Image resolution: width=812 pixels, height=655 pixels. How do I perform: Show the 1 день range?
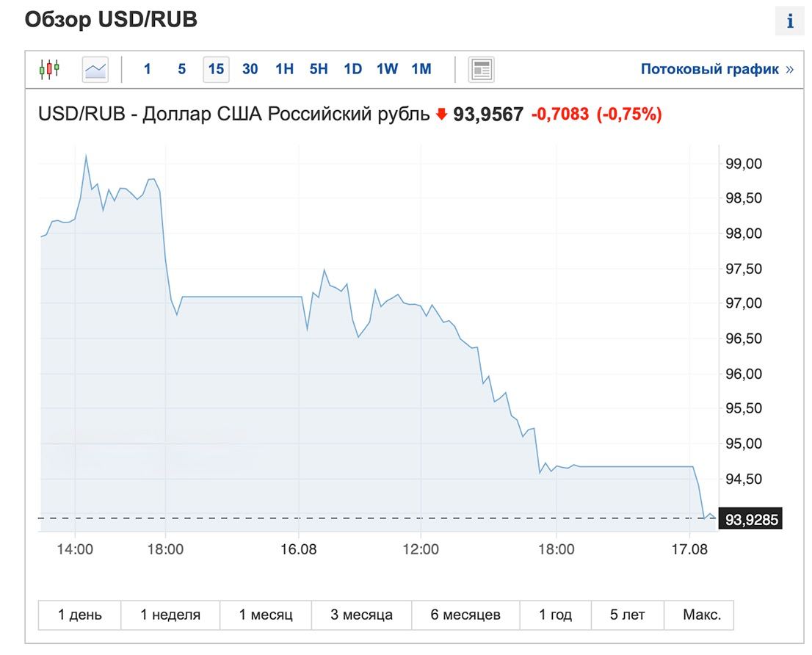click(80, 615)
